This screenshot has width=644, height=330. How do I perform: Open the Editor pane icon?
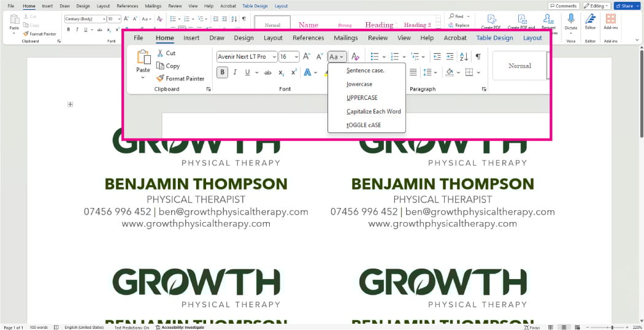tap(590, 19)
